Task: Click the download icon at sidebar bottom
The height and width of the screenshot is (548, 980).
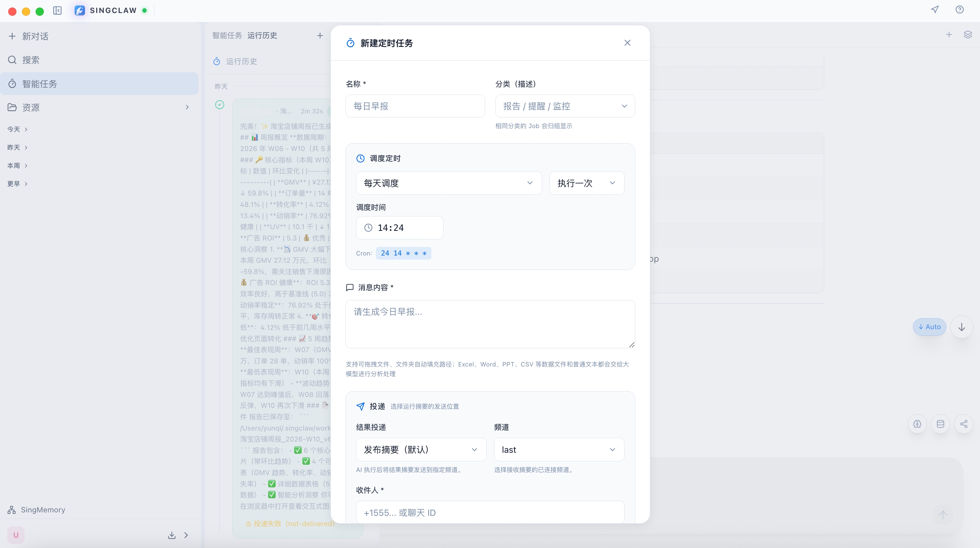Action: point(172,535)
